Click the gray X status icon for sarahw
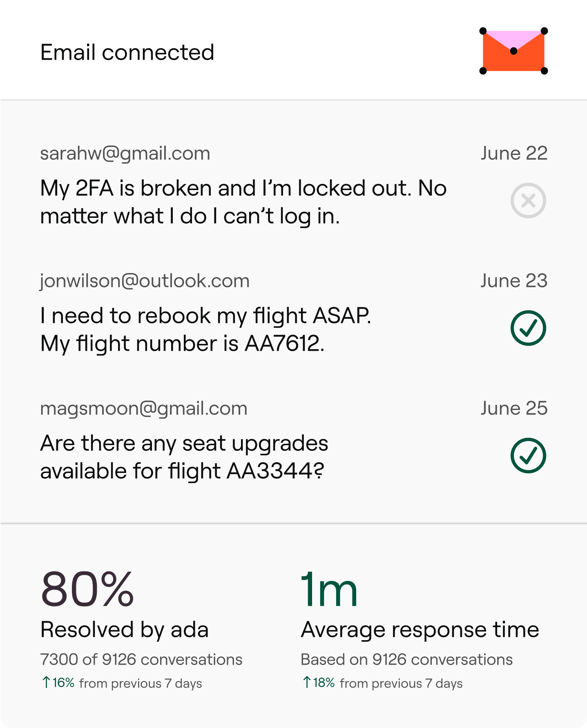The height and width of the screenshot is (728, 587). pyautogui.click(x=528, y=200)
